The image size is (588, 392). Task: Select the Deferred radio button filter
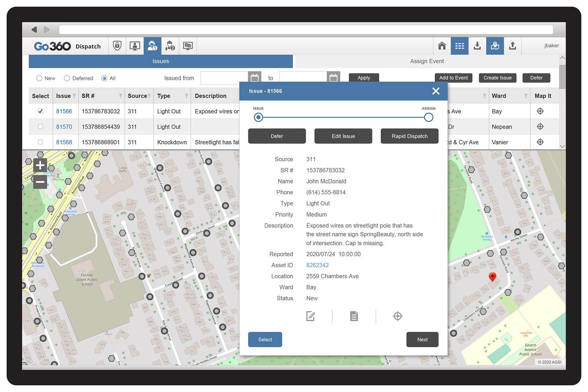[x=67, y=78]
